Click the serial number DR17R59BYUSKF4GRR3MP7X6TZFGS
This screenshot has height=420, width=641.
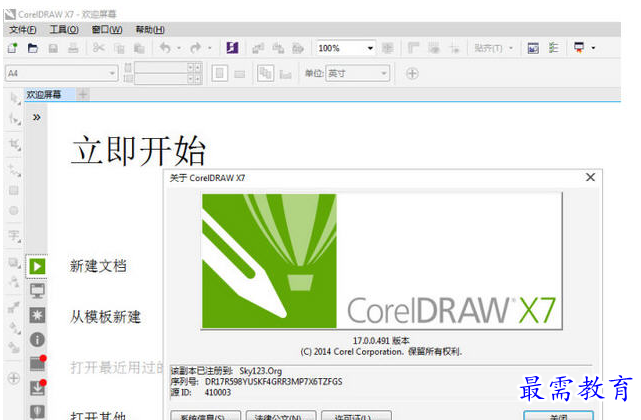point(273,382)
